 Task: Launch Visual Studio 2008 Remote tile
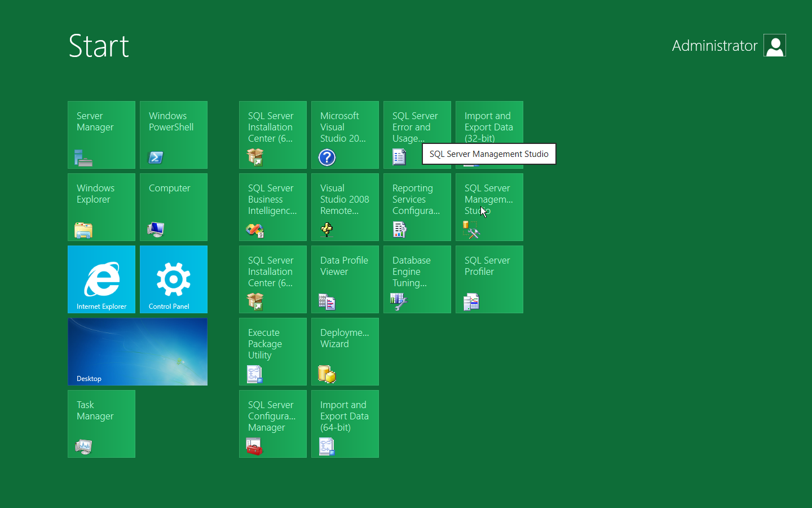[x=345, y=207]
